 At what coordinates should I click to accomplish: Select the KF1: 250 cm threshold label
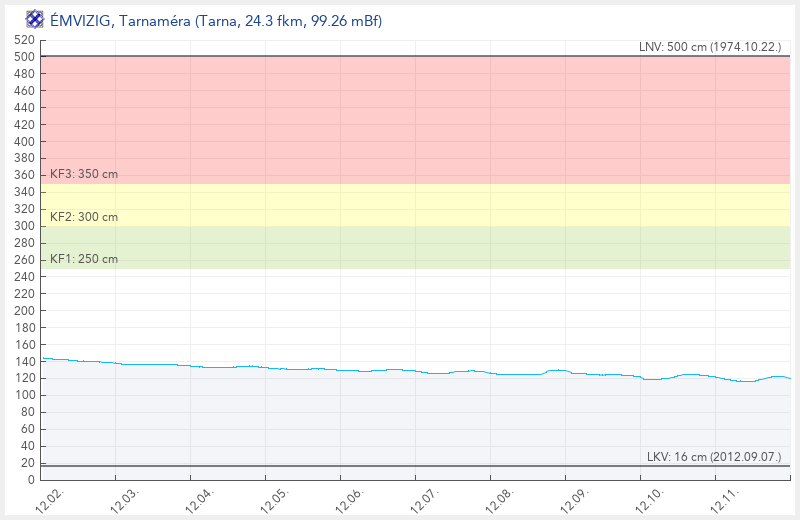(84, 259)
